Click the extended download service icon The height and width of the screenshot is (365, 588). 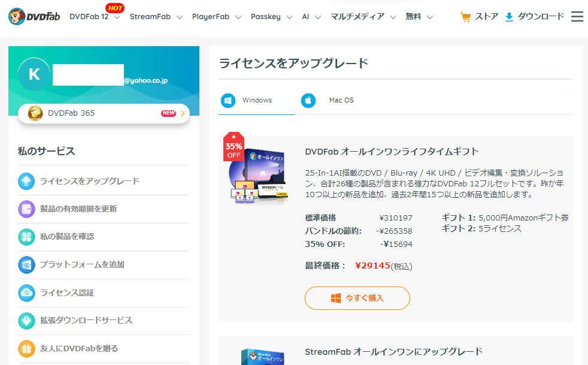[x=26, y=320]
